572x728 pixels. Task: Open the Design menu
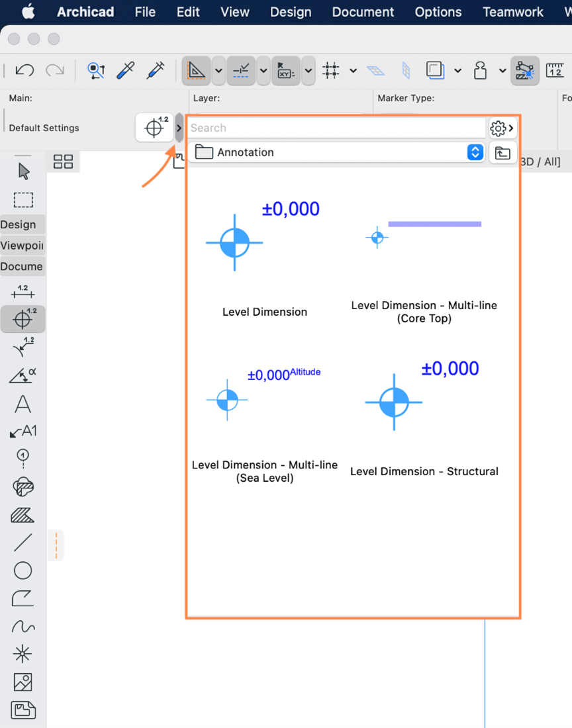pyautogui.click(x=291, y=12)
